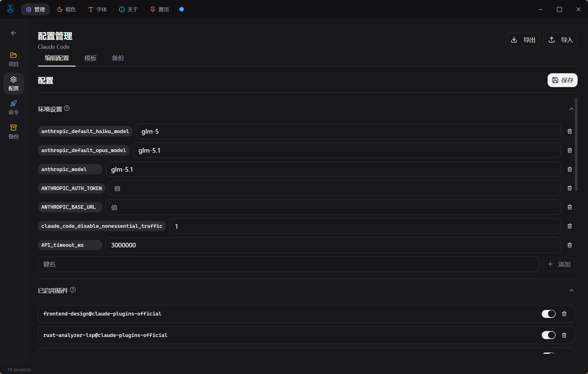Delete anthropic_model entry
Image resolution: width=588 pixels, height=374 pixels.
(570, 170)
